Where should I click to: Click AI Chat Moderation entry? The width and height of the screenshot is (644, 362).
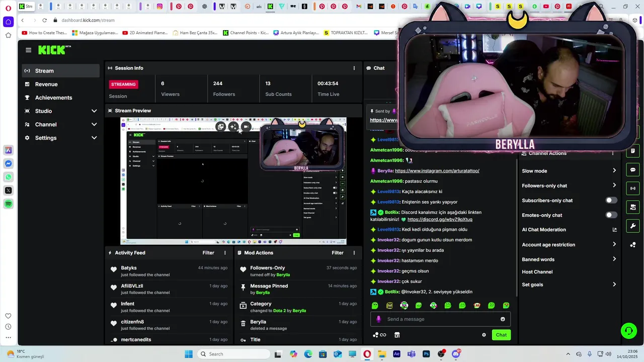[544, 230]
